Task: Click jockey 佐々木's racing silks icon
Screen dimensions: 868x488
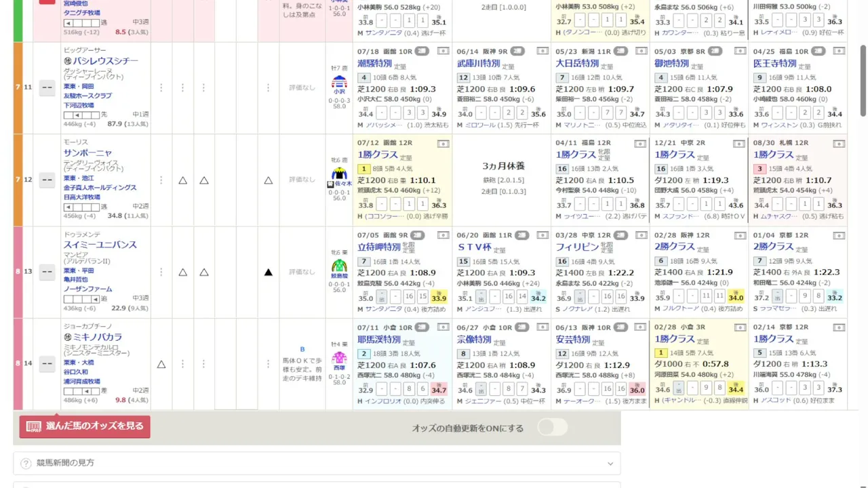Action: [x=339, y=174]
